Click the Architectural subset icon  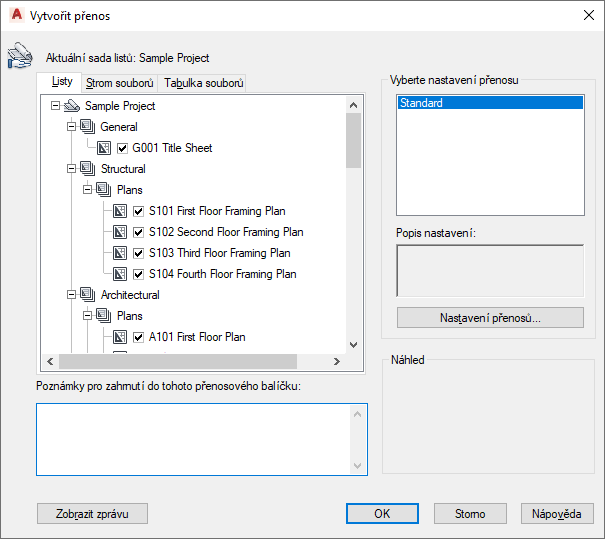click(x=88, y=295)
